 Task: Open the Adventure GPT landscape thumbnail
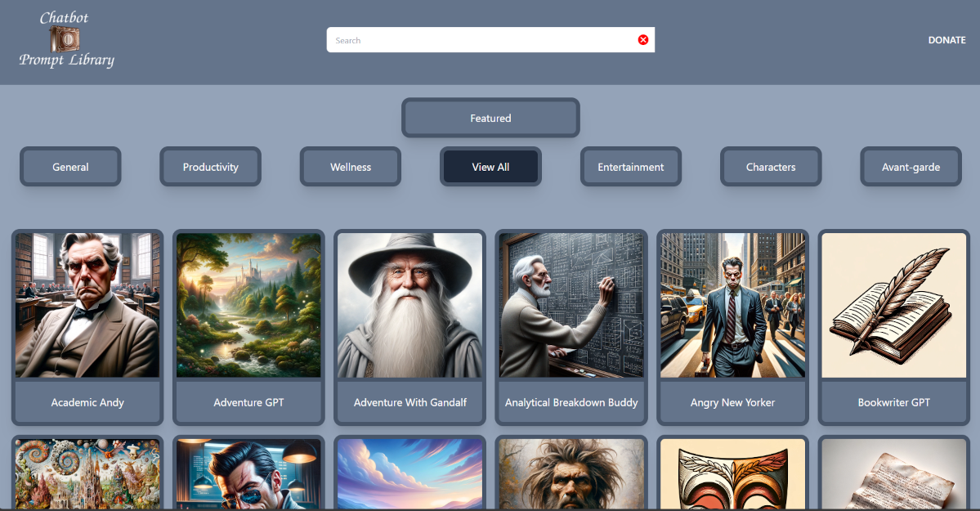pos(248,305)
